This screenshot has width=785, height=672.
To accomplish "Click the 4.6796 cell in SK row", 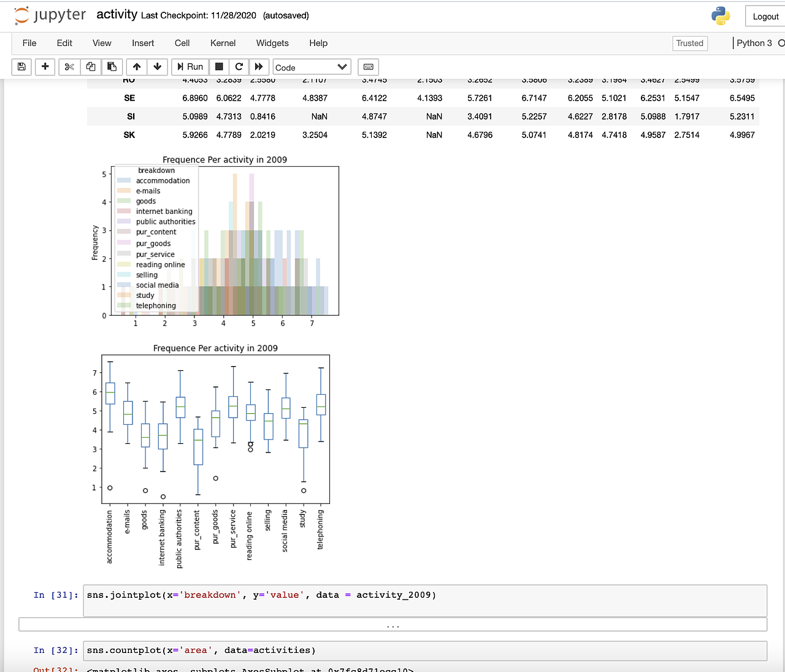I will click(x=480, y=135).
